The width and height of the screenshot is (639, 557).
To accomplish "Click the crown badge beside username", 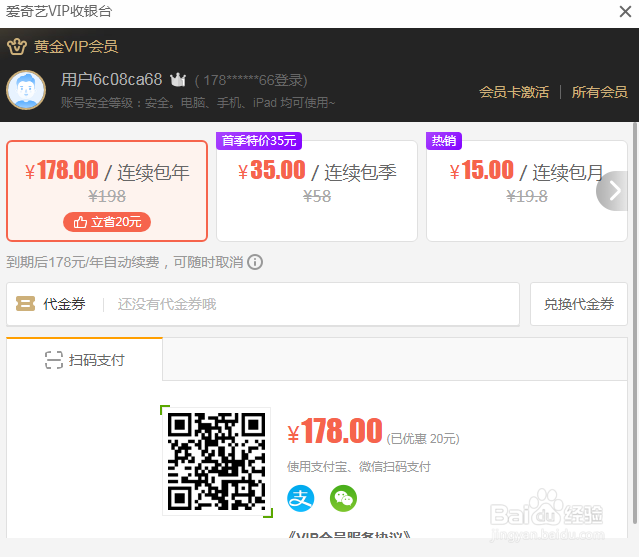I will point(178,79).
